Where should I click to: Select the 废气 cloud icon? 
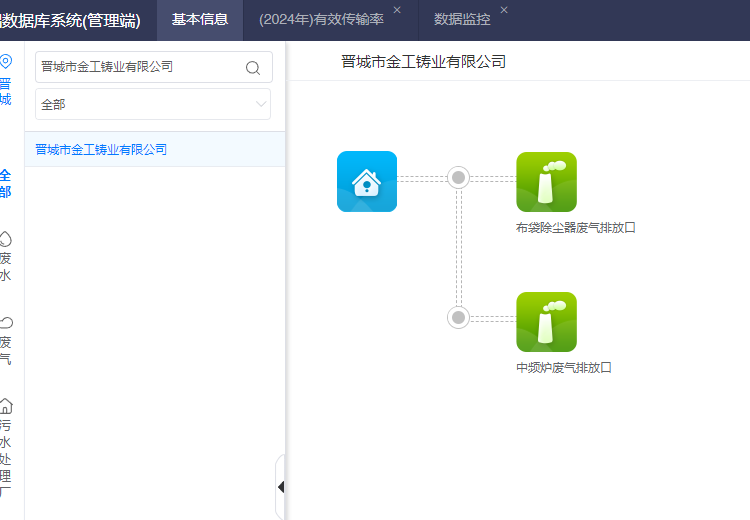pos(6,322)
